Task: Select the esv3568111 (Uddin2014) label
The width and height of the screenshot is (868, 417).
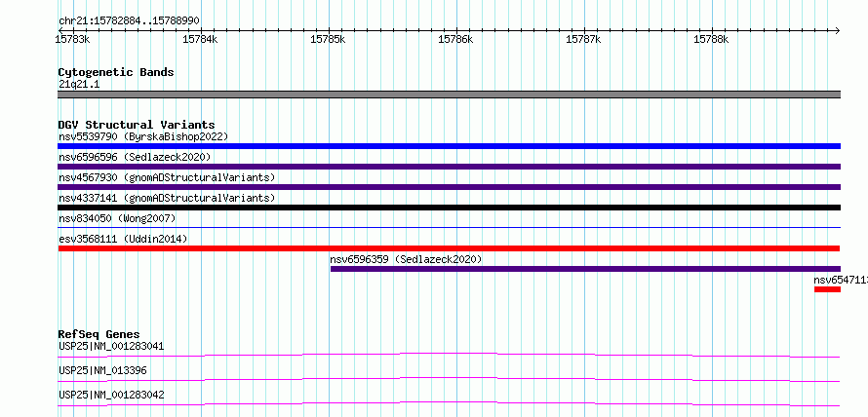Action: (123, 239)
